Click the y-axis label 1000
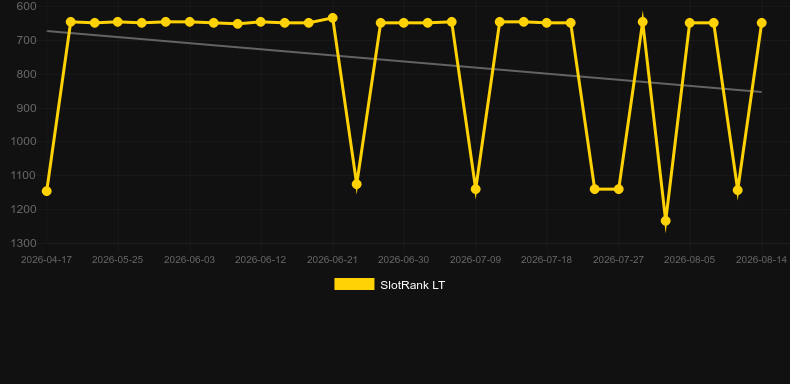 [x=24, y=142]
